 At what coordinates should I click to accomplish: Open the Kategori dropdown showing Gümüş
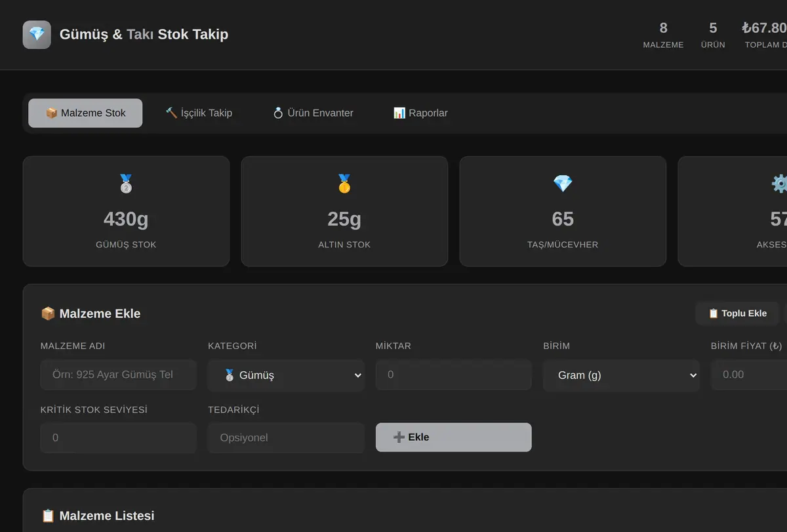click(x=286, y=375)
